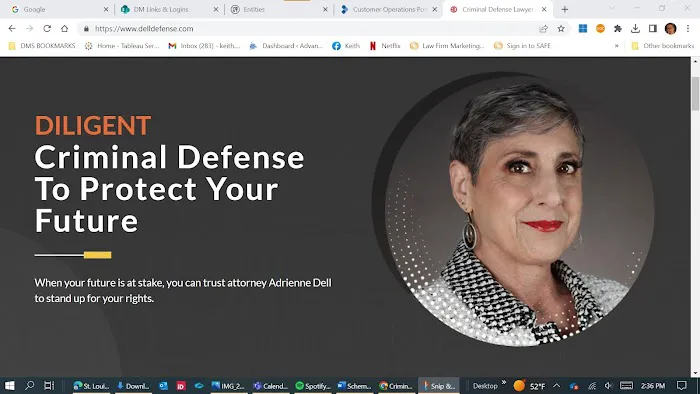Open the Downloads taskbar item

133,386
